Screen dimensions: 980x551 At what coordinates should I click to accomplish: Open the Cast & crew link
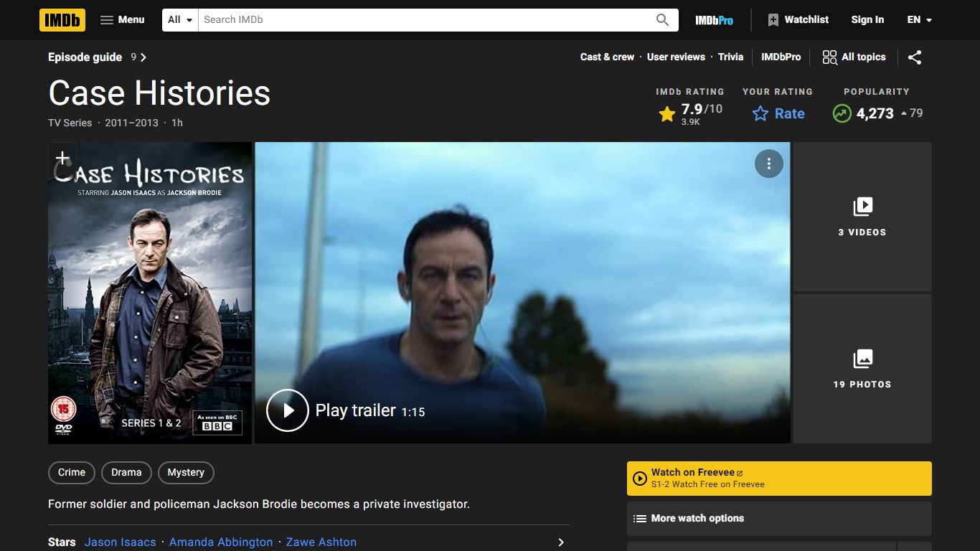click(x=607, y=57)
